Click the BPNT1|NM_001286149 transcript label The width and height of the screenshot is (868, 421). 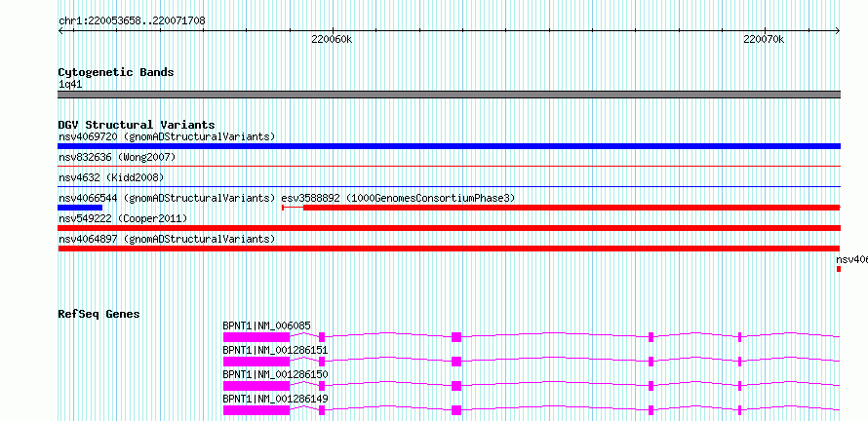point(275,399)
